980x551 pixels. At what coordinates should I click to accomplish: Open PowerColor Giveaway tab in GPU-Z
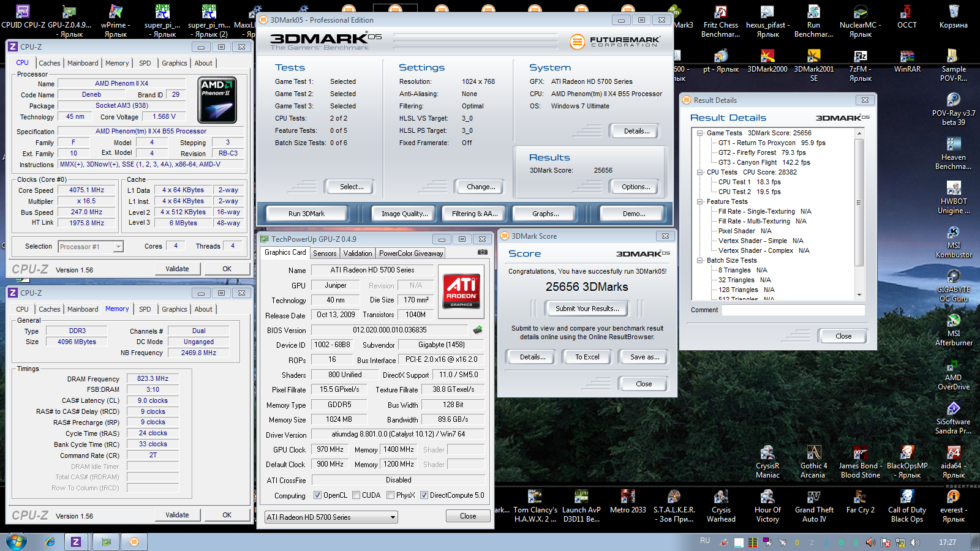(x=411, y=253)
